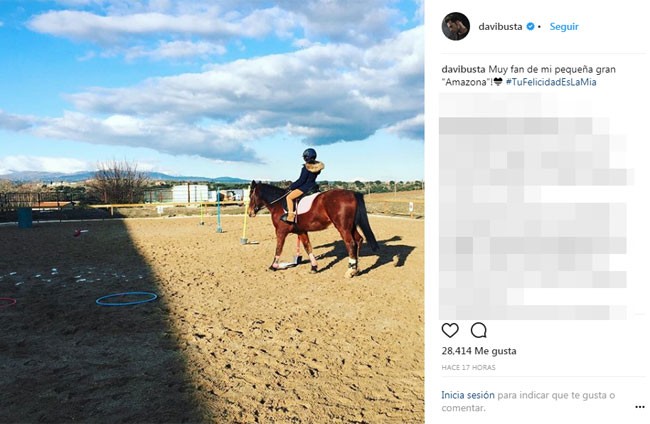This screenshot has width=650, height=424.
Task: Click the Inicia sesión login link
Action: click(x=468, y=395)
